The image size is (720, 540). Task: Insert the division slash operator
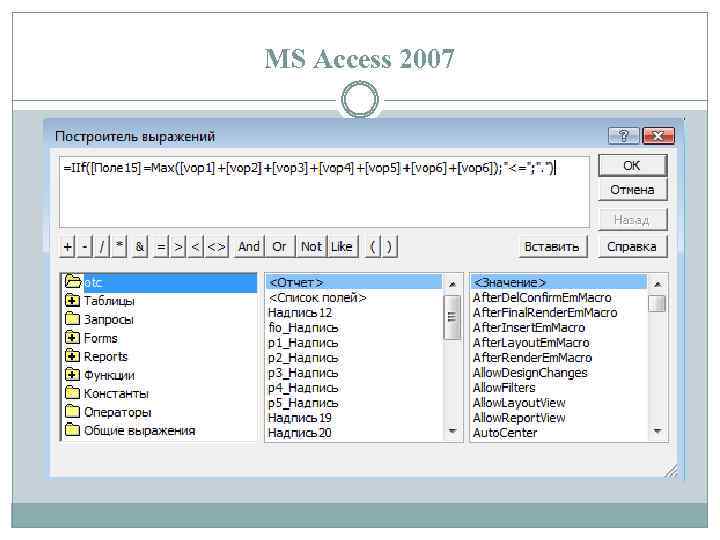tap(101, 247)
